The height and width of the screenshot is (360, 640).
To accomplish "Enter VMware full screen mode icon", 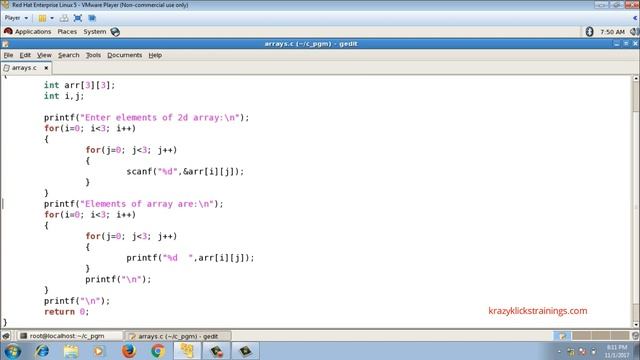I will pos(78,18).
